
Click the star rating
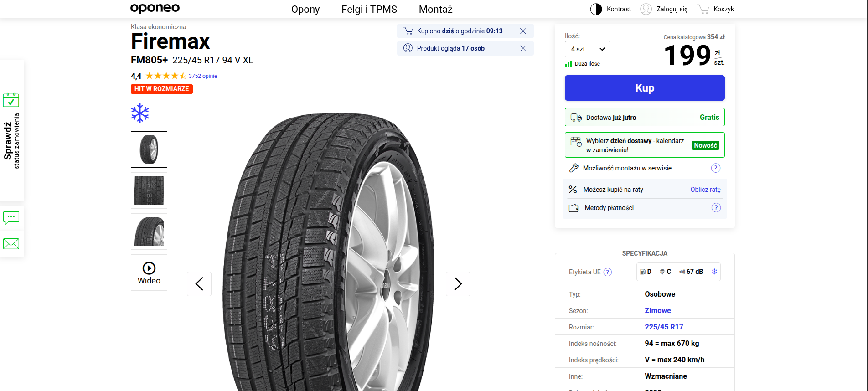click(166, 76)
